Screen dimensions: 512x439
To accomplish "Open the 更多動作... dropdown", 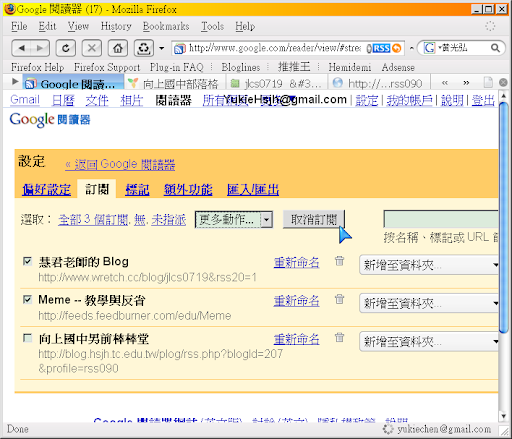I will [234, 220].
